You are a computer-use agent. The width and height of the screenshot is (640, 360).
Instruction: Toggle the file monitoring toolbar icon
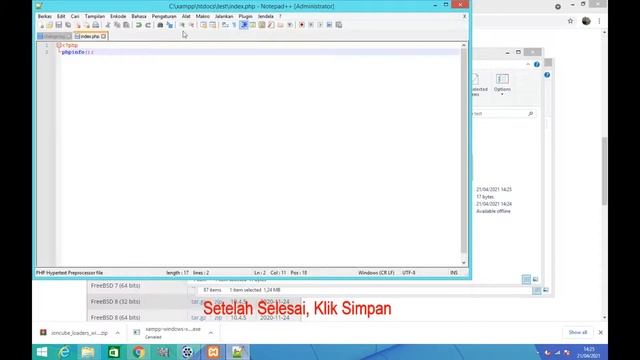pyautogui.click(x=289, y=25)
